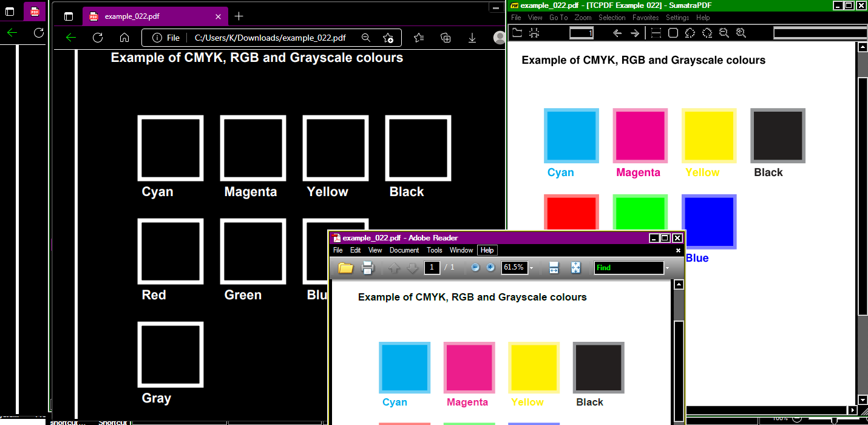Screen dimensions: 868x425
Task: Click Adobe Reader zoom in plus button
Action: pyautogui.click(x=490, y=268)
